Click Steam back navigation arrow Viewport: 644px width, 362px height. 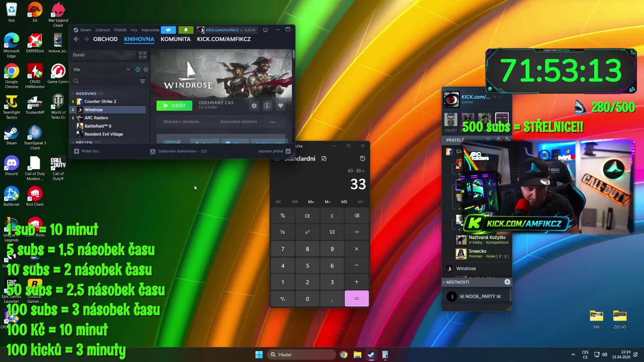click(76, 39)
